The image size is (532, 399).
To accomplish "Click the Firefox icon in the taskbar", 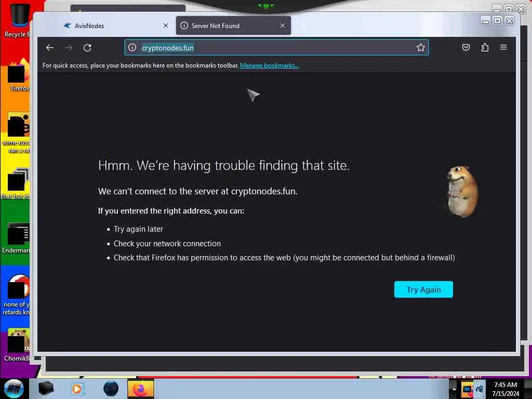I will coord(140,389).
